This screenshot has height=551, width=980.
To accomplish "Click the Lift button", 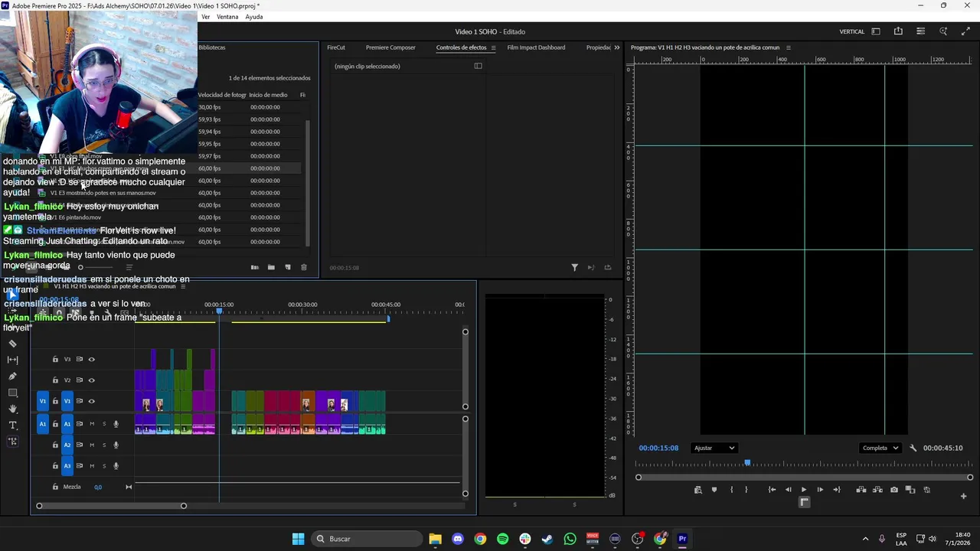I will click(861, 490).
